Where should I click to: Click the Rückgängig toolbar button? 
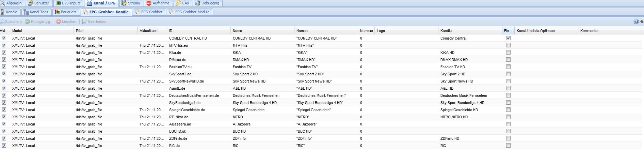tap(38, 21)
